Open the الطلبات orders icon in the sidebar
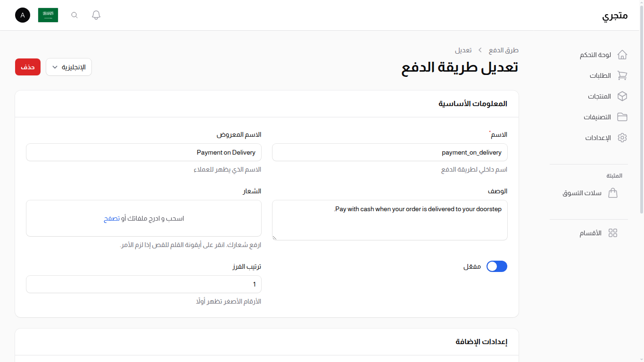644x362 pixels. (x=622, y=75)
